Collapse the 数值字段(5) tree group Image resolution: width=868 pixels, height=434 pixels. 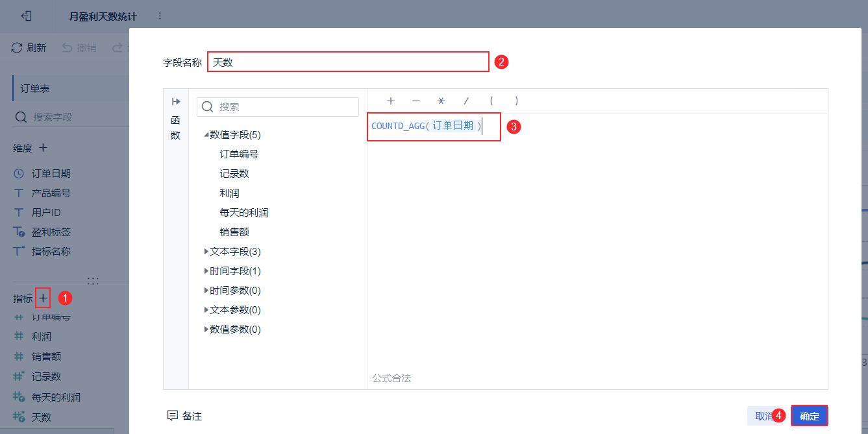(206, 135)
